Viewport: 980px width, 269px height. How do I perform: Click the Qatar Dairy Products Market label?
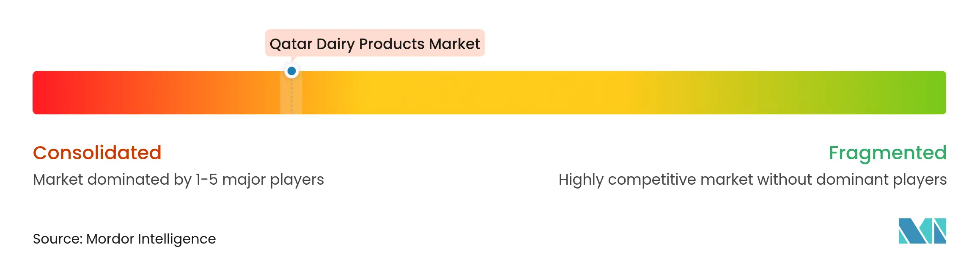click(375, 44)
